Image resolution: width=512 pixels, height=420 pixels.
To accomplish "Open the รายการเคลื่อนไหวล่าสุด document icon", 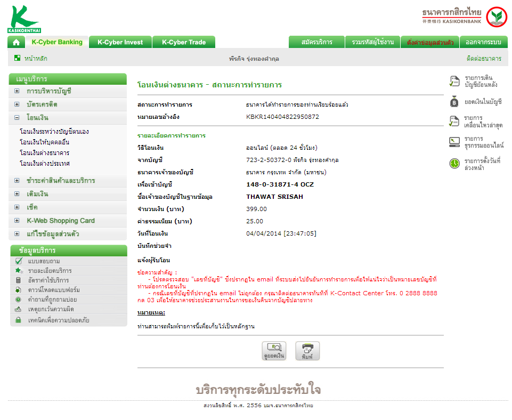I will 454,121.
